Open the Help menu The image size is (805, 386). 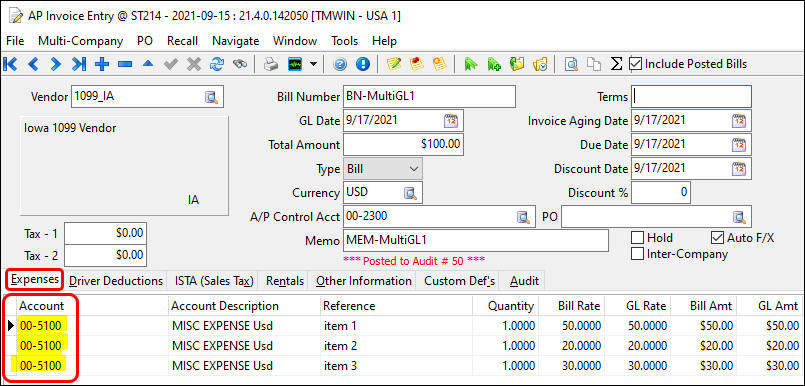pos(384,41)
